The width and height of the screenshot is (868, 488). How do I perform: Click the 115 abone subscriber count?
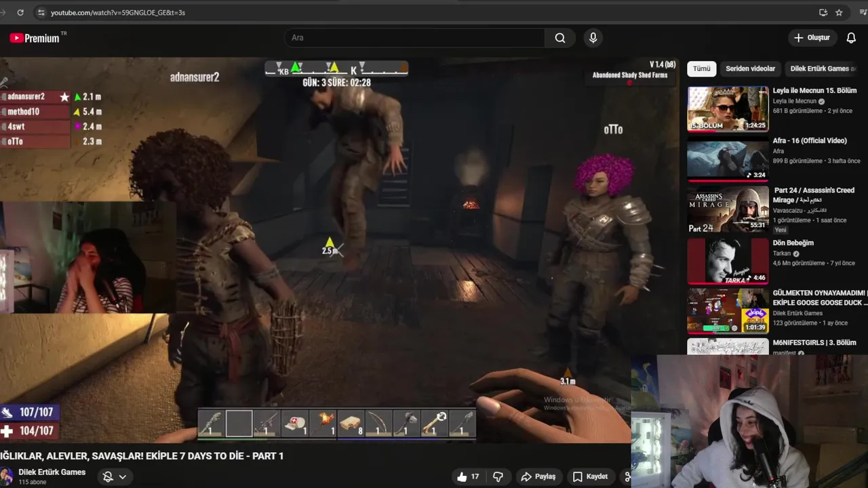pos(32,483)
